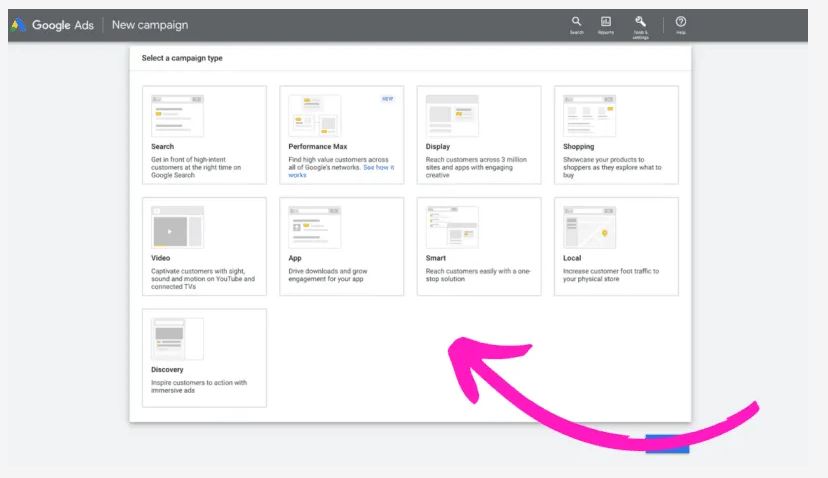Select the Local campaign illustration
The width and height of the screenshot is (828, 478).
[x=589, y=227]
